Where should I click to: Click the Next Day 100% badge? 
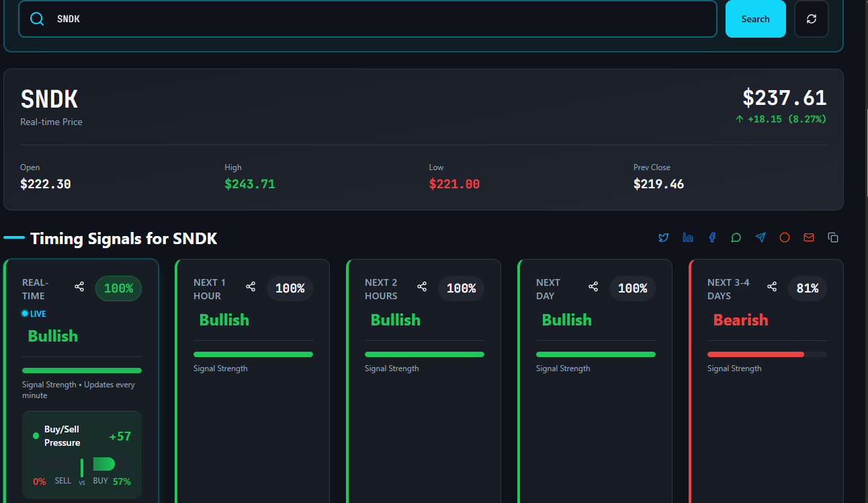pos(633,288)
